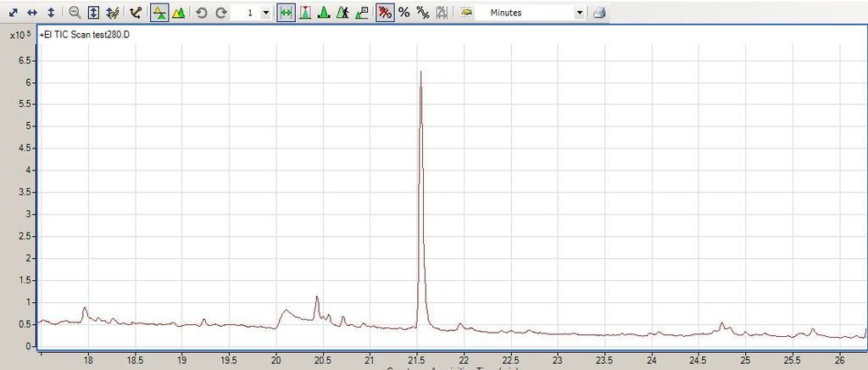
Task: Toggle the crossed-out red percent icon
Action: coord(384,13)
